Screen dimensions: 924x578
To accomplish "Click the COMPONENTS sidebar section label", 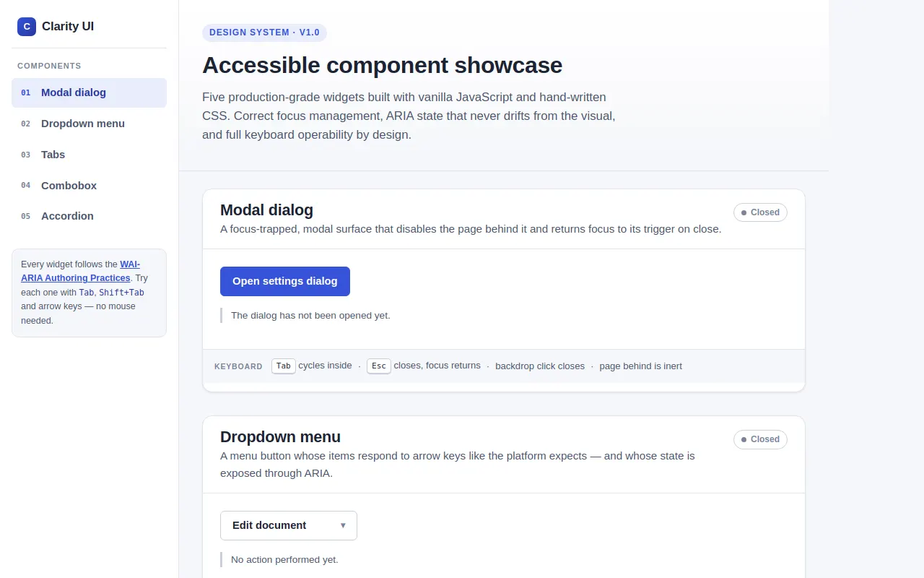I will 49,66.
